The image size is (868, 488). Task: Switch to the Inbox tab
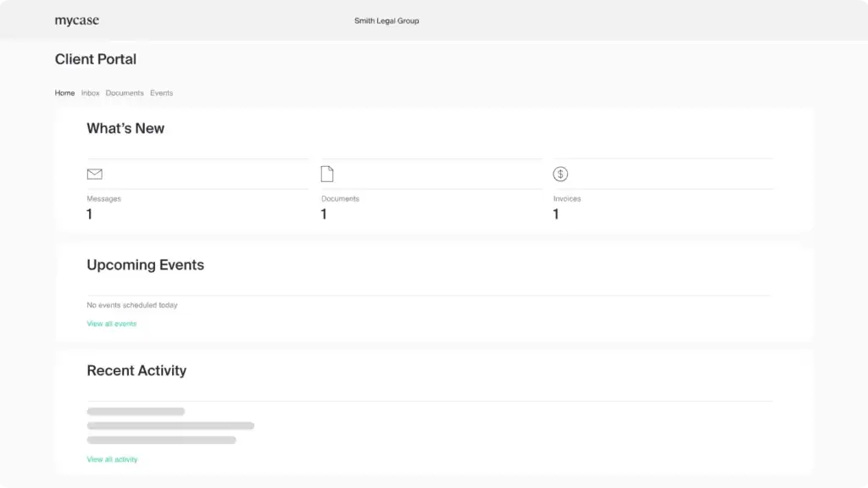click(90, 93)
